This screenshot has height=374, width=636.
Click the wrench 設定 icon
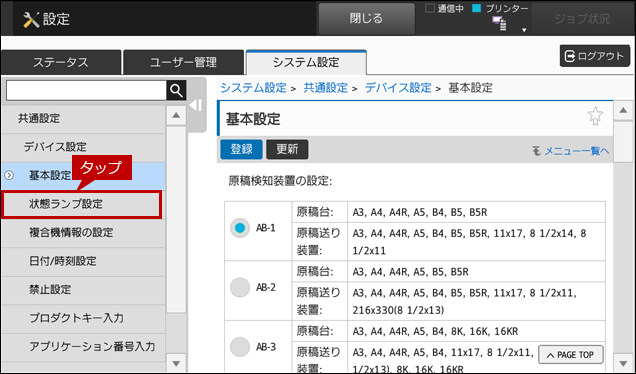click(31, 19)
